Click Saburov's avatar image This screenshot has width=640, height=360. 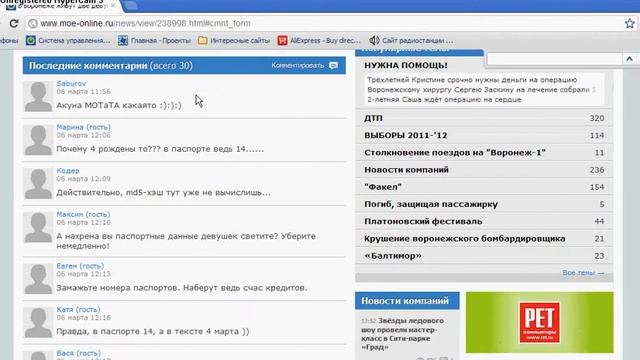pyautogui.click(x=38, y=96)
